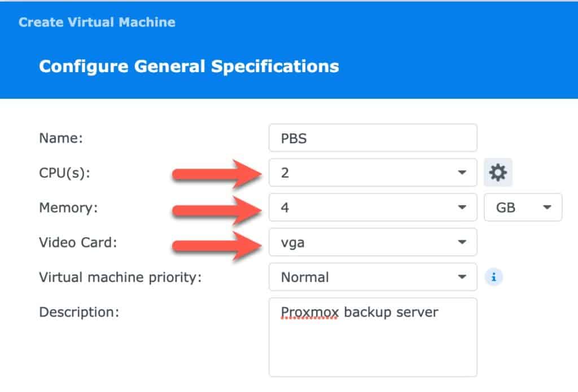Change the Normal priority selection
578x392 pixels.
tap(373, 277)
